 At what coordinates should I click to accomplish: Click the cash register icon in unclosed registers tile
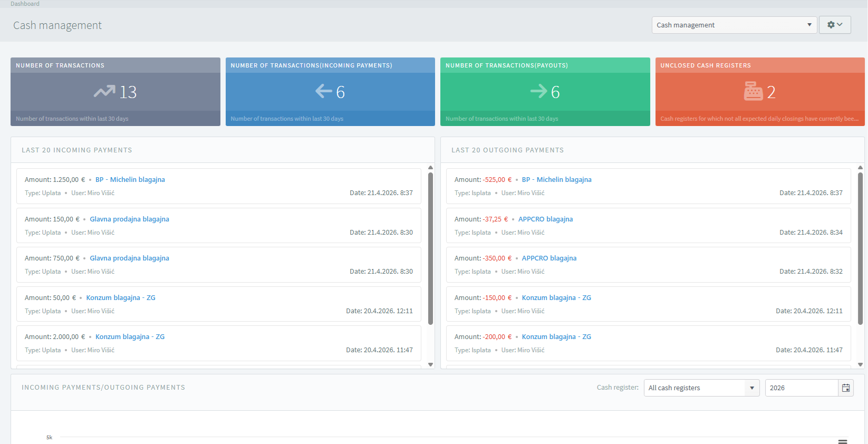753,91
